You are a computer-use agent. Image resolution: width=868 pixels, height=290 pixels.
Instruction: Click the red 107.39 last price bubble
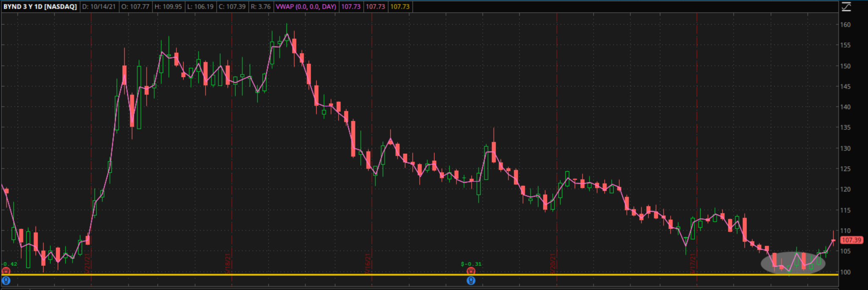pos(851,240)
